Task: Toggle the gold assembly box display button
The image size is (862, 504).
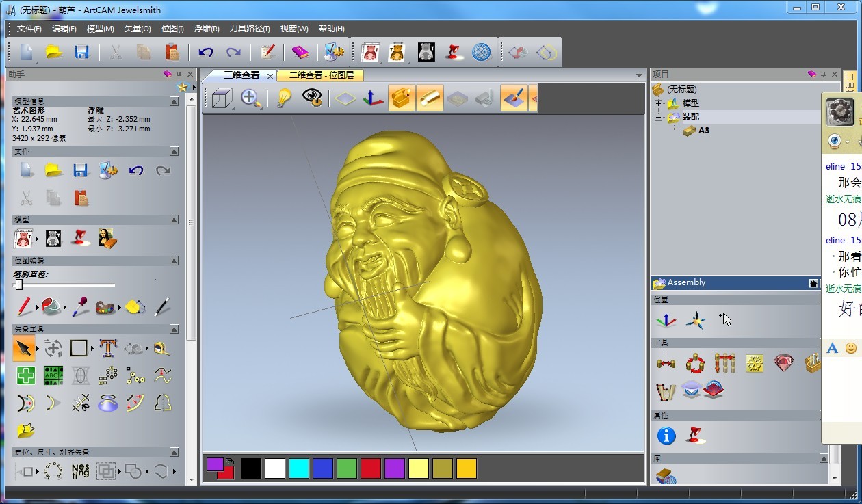Action: (402, 98)
